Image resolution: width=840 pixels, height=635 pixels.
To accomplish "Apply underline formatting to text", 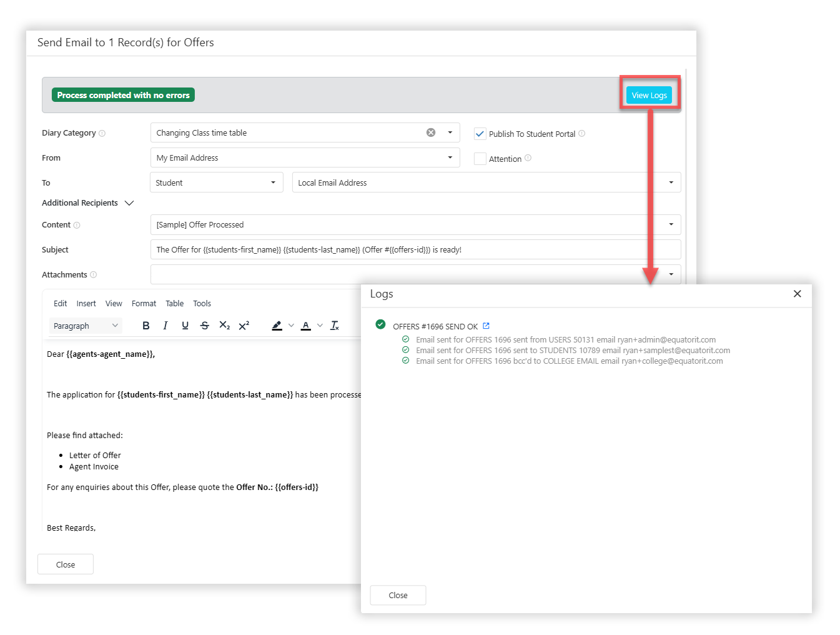I will click(185, 326).
